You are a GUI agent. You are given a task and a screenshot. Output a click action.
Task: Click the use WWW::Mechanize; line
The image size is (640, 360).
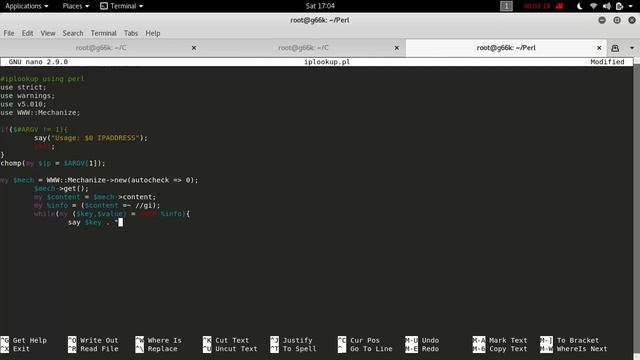(40, 113)
